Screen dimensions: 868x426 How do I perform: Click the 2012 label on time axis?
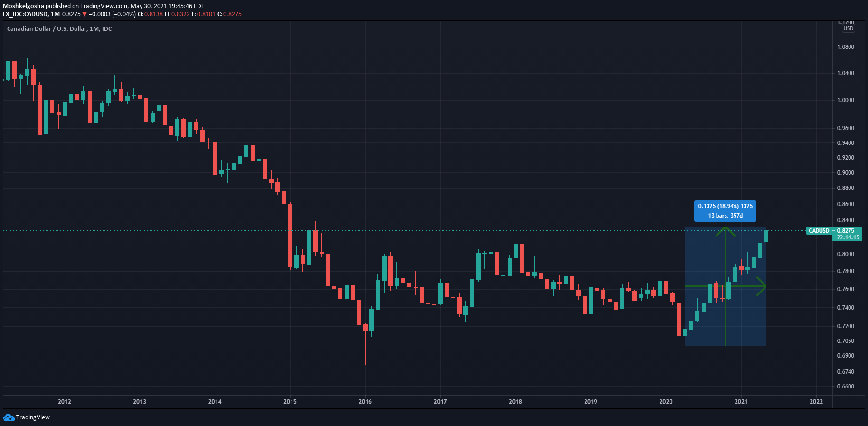[65, 402]
